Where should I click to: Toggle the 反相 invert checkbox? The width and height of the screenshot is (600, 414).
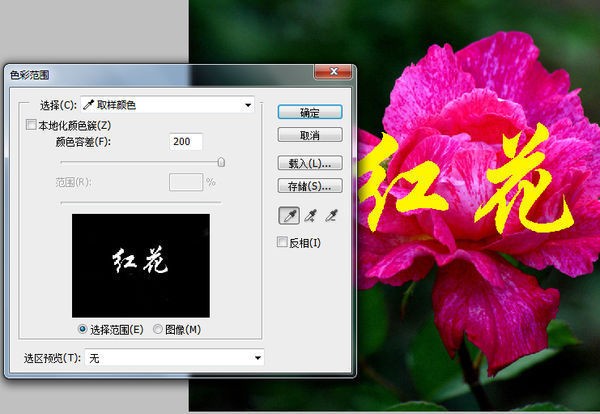tap(282, 243)
